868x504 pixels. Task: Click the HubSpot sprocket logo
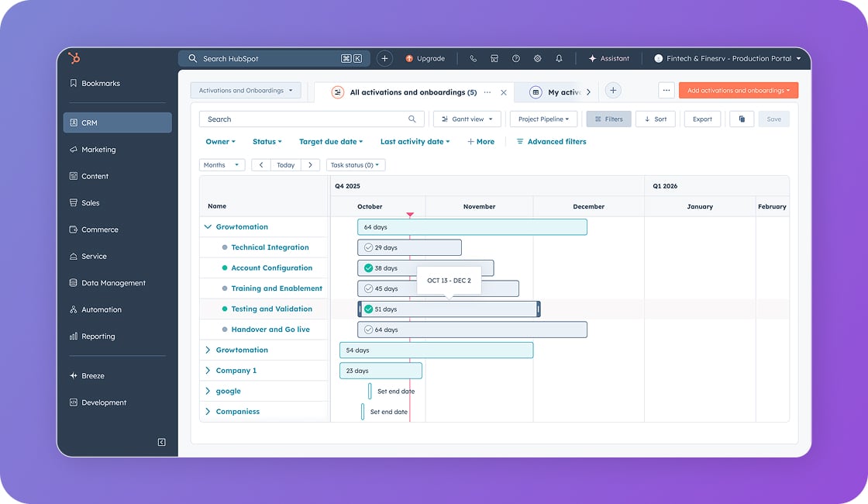click(74, 58)
